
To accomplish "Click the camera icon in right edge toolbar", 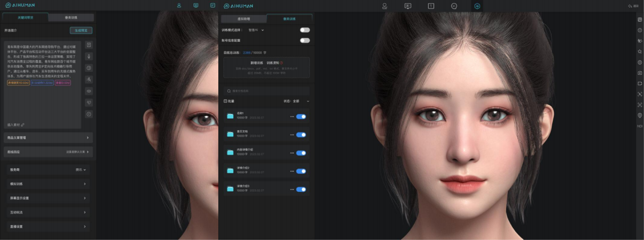I will click(640, 73).
